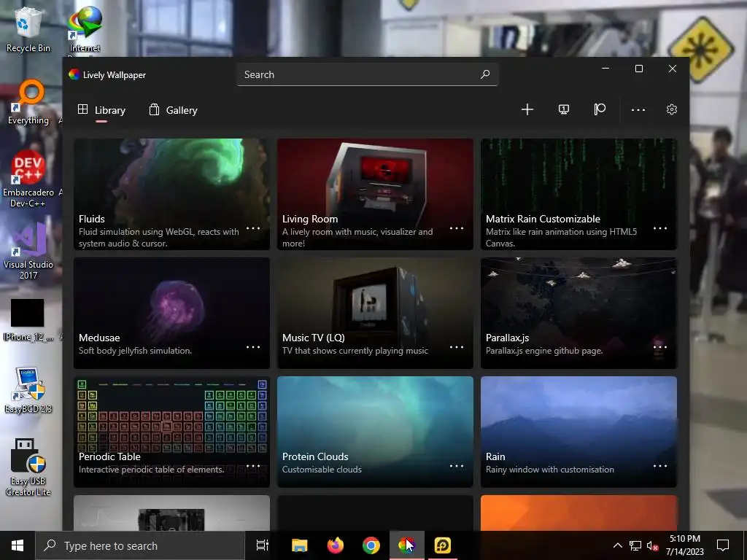The height and width of the screenshot is (560, 747).
Task: Select the Medusae jellyfish thumbnail
Action: tap(171, 313)
